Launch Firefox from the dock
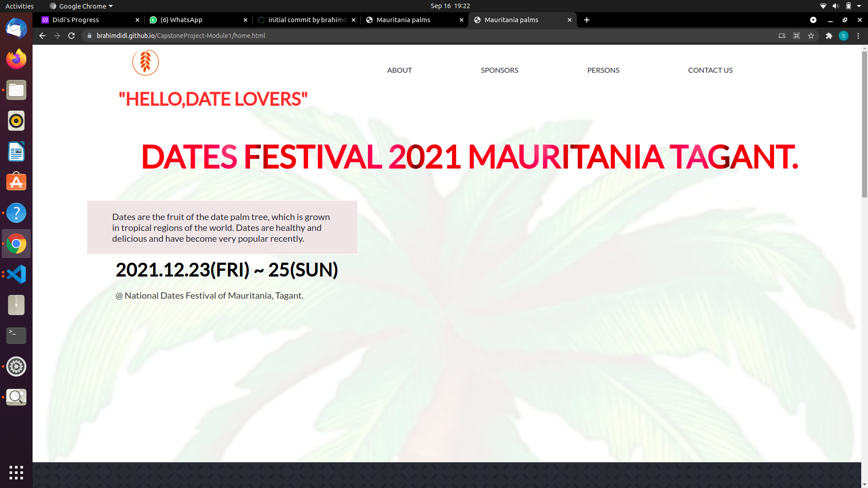The height and width of the screenshot is (488, 868). pos(16,59)
